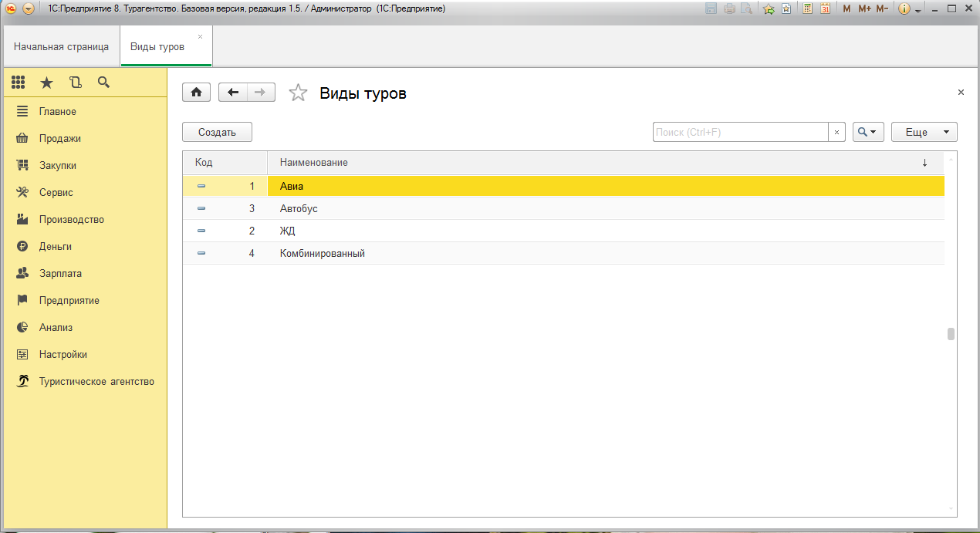Image resolution: width=980 pixels, height=533 pixels.
Task: Open the search magnifier dropdown button
Action: pyautogui.click(x=868, y=132)
